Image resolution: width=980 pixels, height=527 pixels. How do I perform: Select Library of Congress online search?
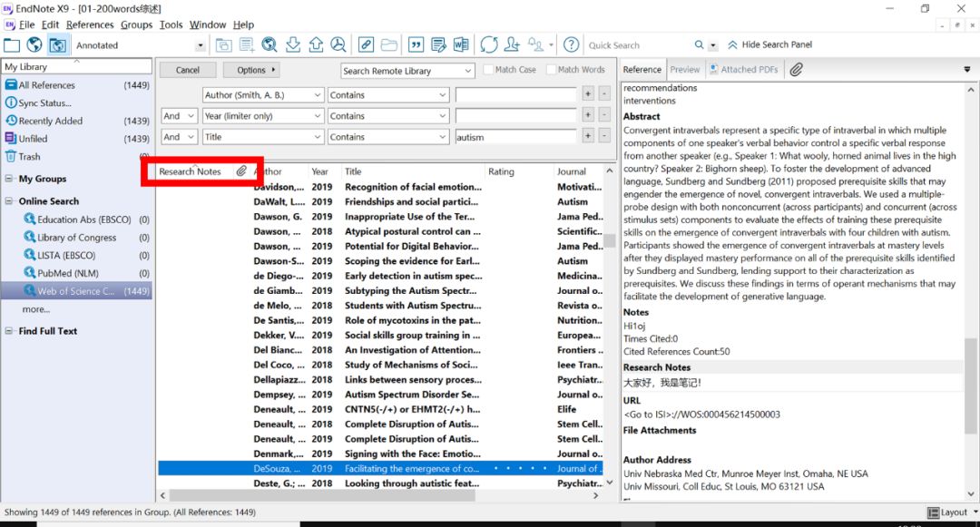coord(76,238)
